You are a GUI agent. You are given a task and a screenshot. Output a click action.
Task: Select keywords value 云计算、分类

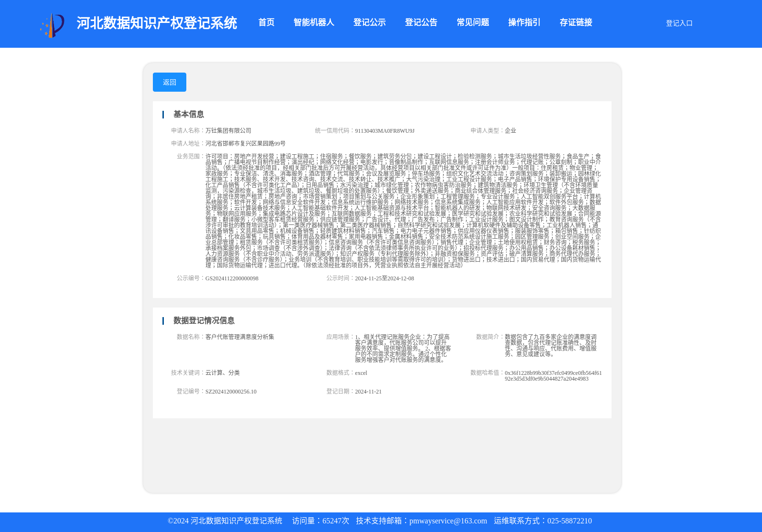pyautogui.click(x=223, y=372)
